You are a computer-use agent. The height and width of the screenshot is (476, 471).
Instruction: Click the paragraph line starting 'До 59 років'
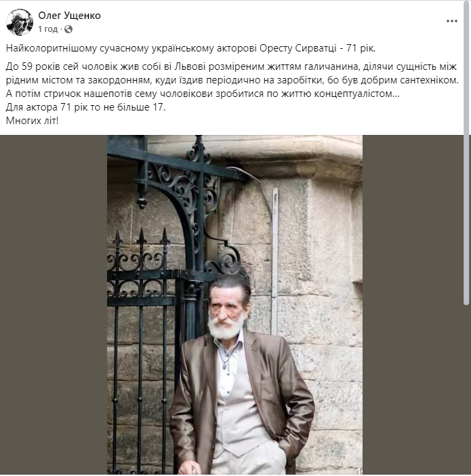click(231, 66)
